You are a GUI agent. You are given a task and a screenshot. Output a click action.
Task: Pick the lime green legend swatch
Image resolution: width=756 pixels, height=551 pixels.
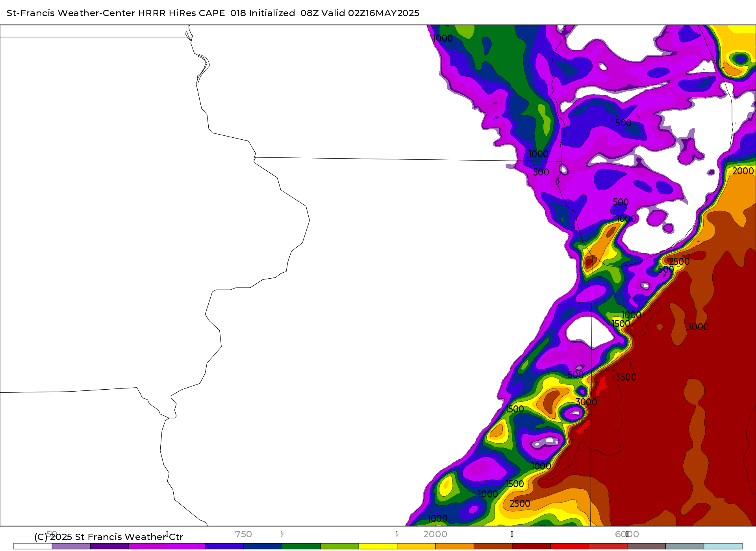pyautogui.click(x=339, y=546)
